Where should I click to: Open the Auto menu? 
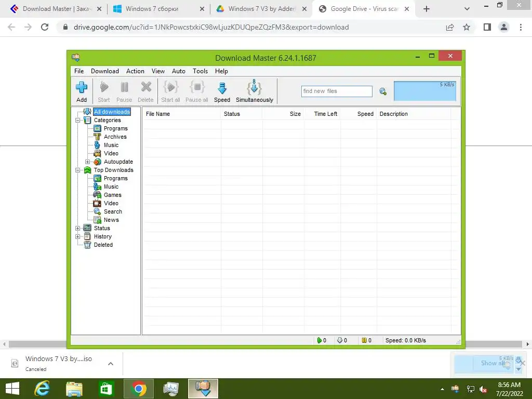pos(179,71)
